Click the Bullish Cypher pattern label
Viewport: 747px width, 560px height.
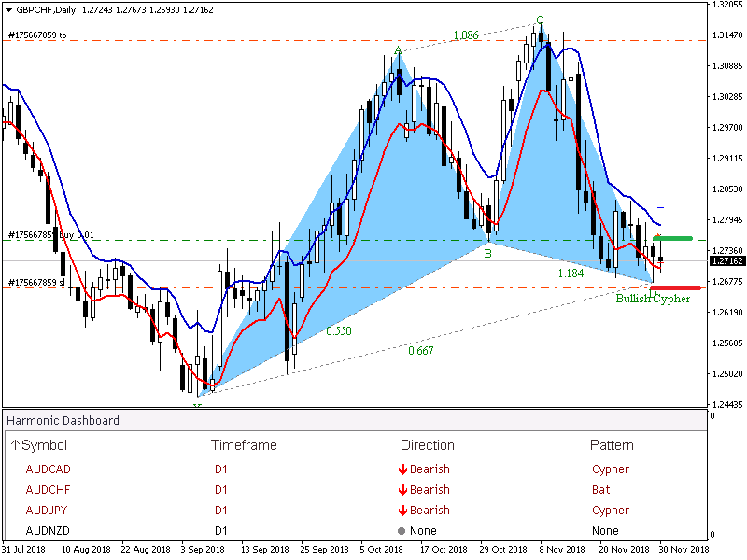pyautogui.click(x=653, y=299)
